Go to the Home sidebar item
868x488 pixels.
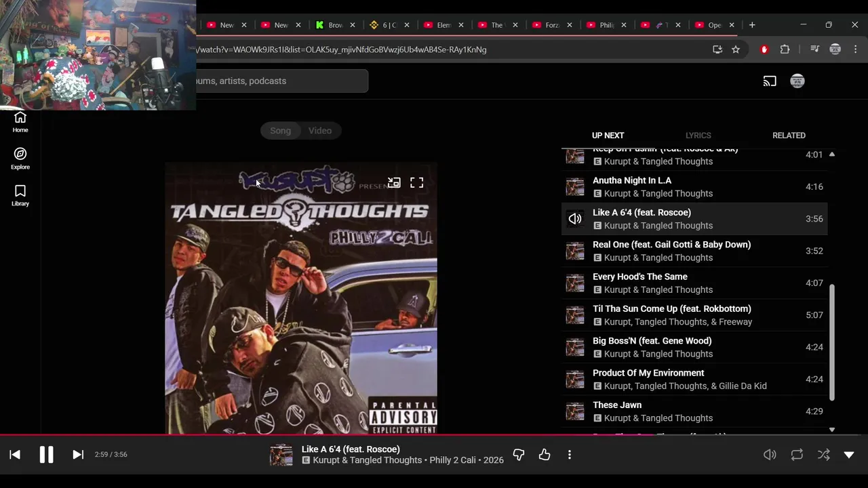(20, 122)
